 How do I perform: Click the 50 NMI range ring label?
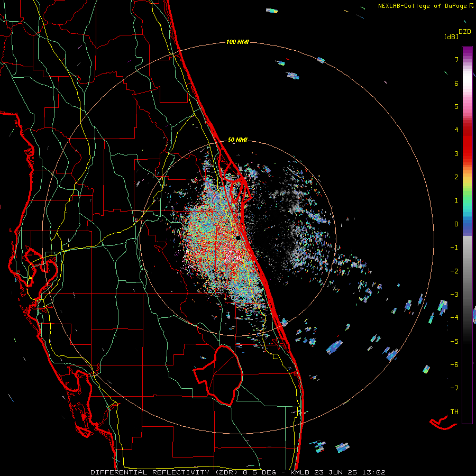(237, 140)
